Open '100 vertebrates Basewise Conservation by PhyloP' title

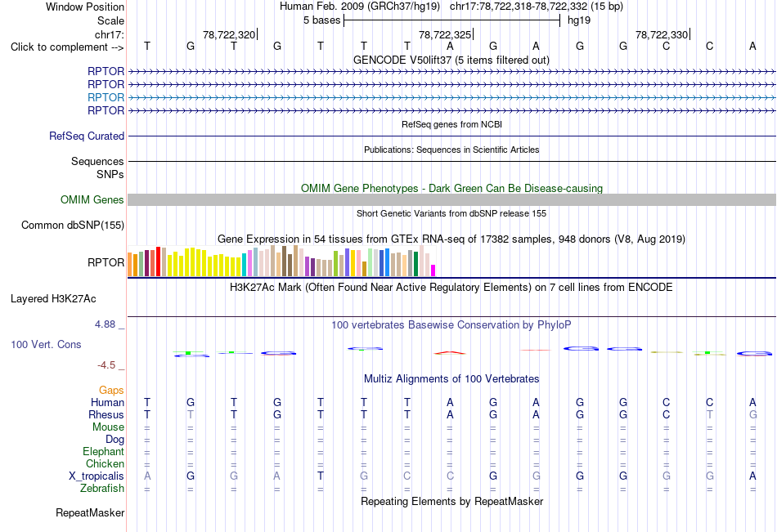point(451,325)
